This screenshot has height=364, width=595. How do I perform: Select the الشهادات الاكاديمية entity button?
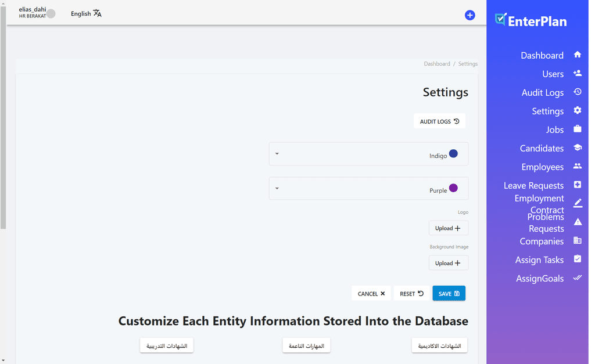tap(439, 345)
